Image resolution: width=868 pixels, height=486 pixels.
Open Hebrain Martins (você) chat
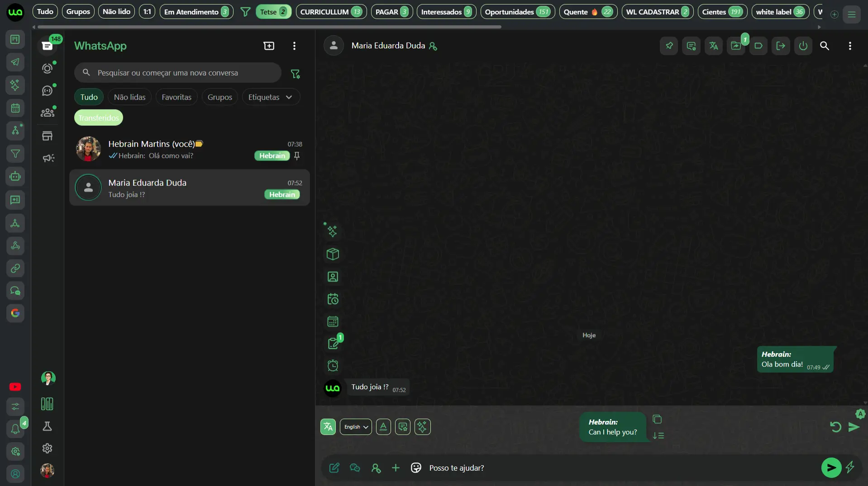(189, 149)
